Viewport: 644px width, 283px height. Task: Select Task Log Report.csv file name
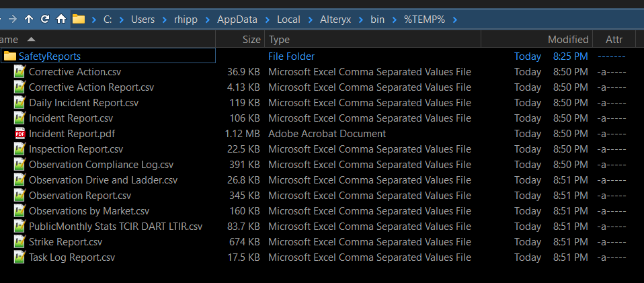click(x=73, y=257)
